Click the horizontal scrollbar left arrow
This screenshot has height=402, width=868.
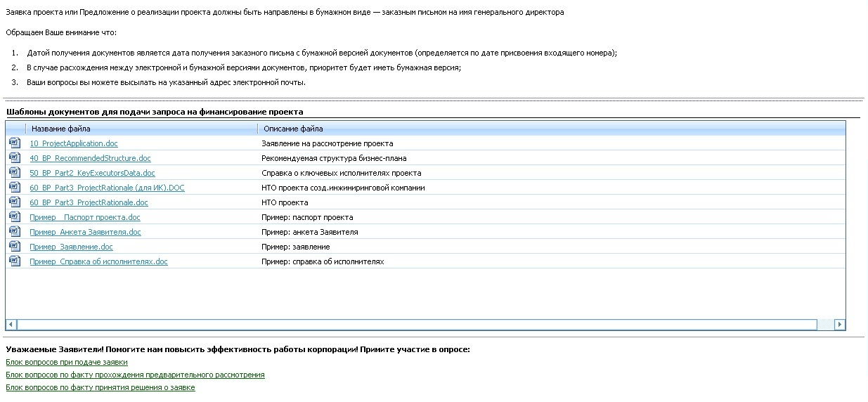(11, 325)
